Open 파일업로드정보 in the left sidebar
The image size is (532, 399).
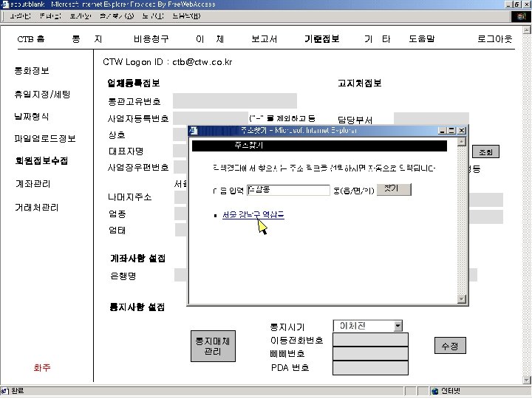(x=45, y=138)
